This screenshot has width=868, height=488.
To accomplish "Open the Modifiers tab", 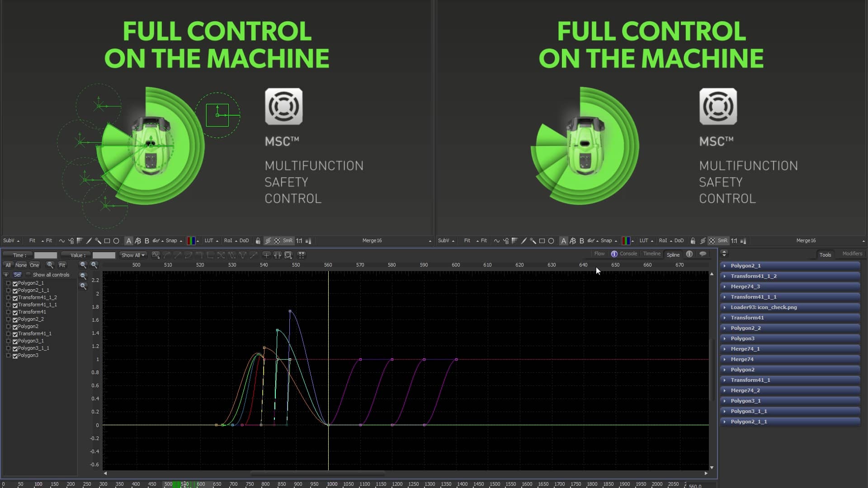I will click(x=852, y=253).
